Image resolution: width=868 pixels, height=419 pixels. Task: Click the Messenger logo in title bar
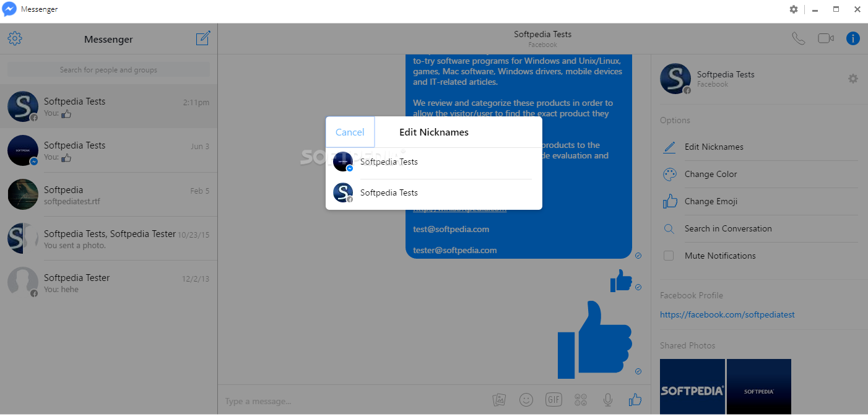[9, 9]
